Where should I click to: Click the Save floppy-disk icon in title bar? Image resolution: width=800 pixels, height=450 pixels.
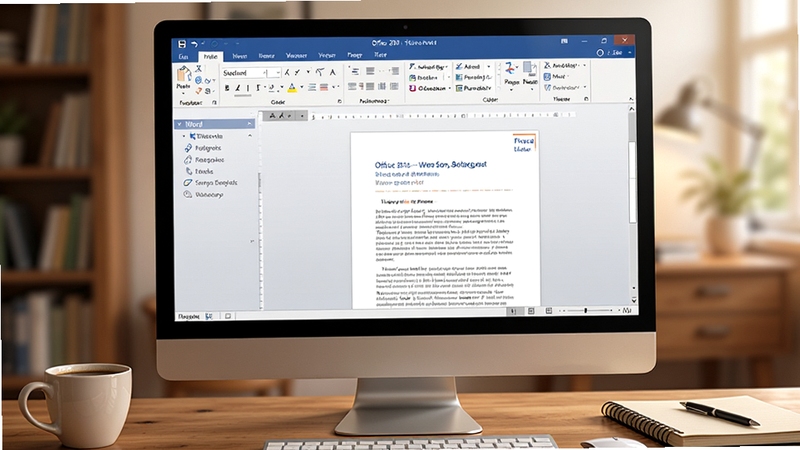tap(182, 44)
